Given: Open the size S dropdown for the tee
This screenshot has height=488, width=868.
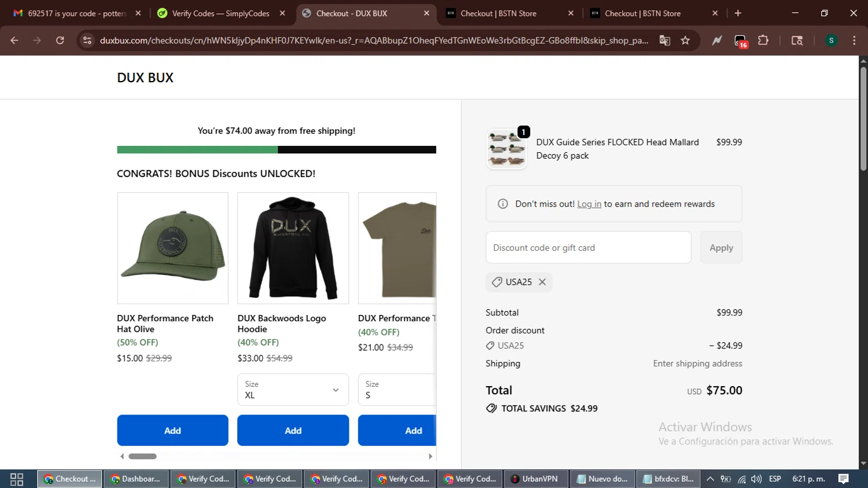Looking at the screenshot, I should pos(397,390).
